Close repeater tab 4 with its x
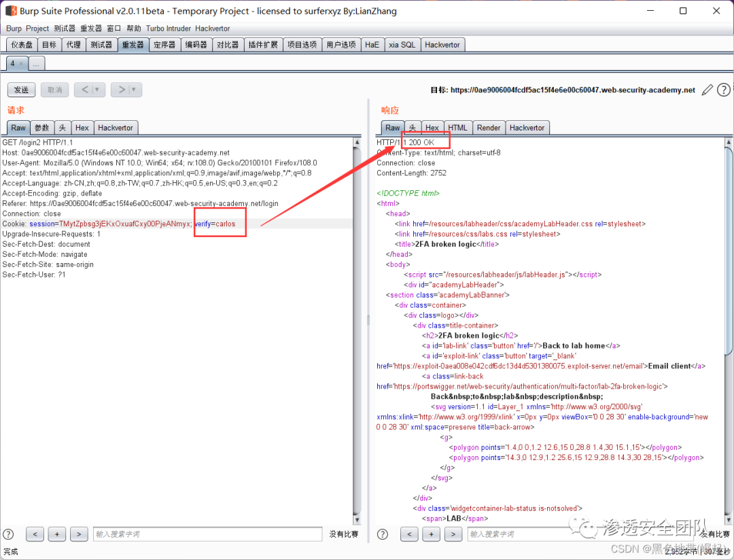The height and width of the screenshot is (560, 734). 21,63
